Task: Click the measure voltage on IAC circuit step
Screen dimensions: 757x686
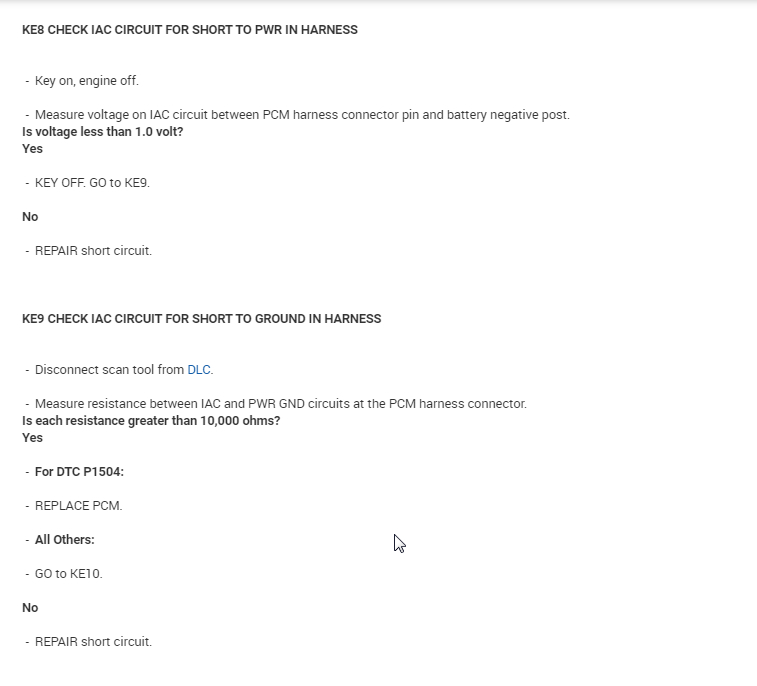Action: pos(302,115)
